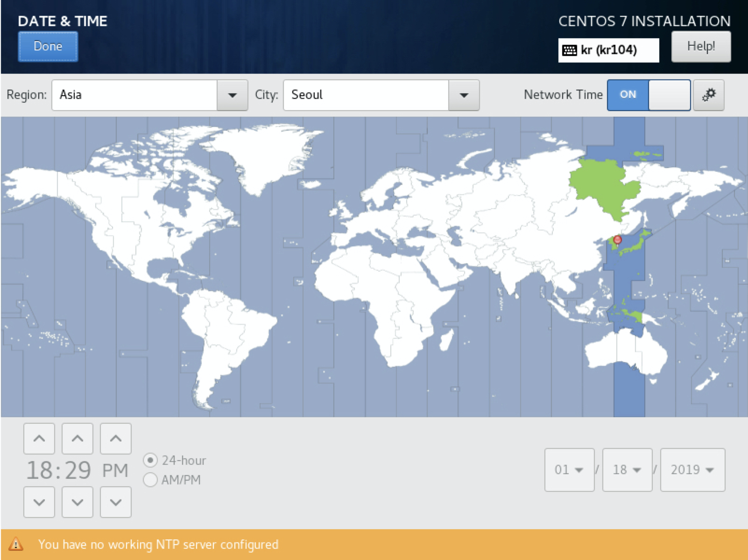The height and width of the screenshot is (560, 748).
Task: Open the year dropdown showing 2019
Action: click(692, 470)
